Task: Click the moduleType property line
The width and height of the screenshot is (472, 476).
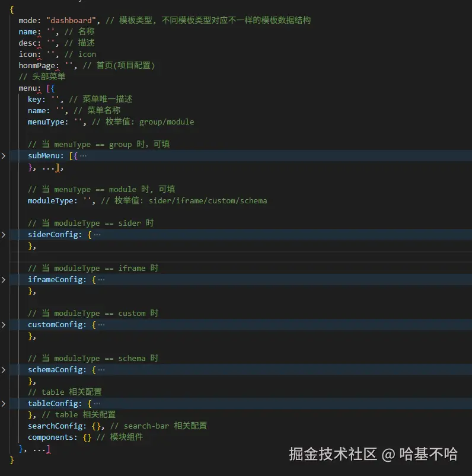Action: [x=147, y=201]
